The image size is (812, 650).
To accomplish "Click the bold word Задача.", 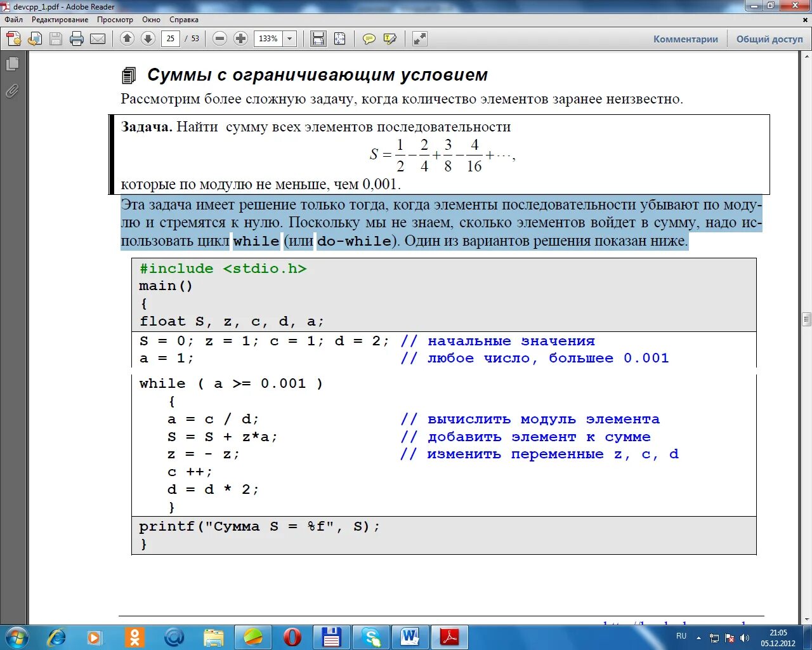I will pyautogui.click(x=147, y=126).
